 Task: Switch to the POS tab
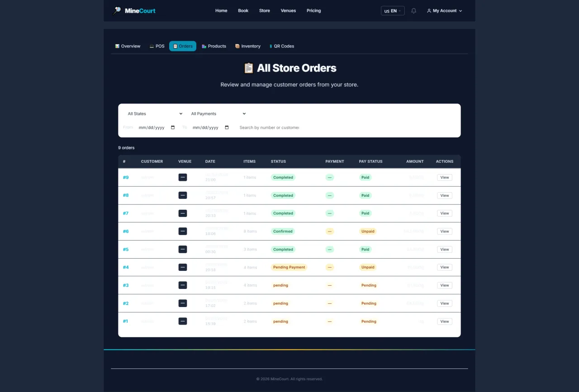(157, 46)
